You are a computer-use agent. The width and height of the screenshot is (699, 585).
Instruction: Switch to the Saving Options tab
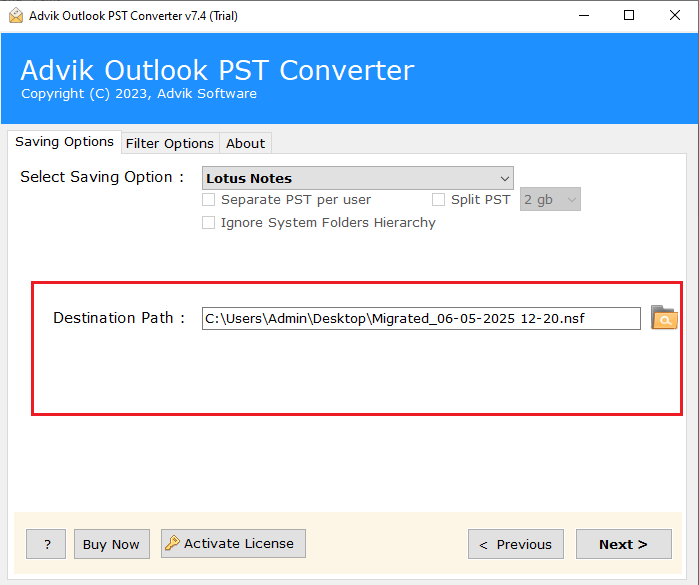64,142
